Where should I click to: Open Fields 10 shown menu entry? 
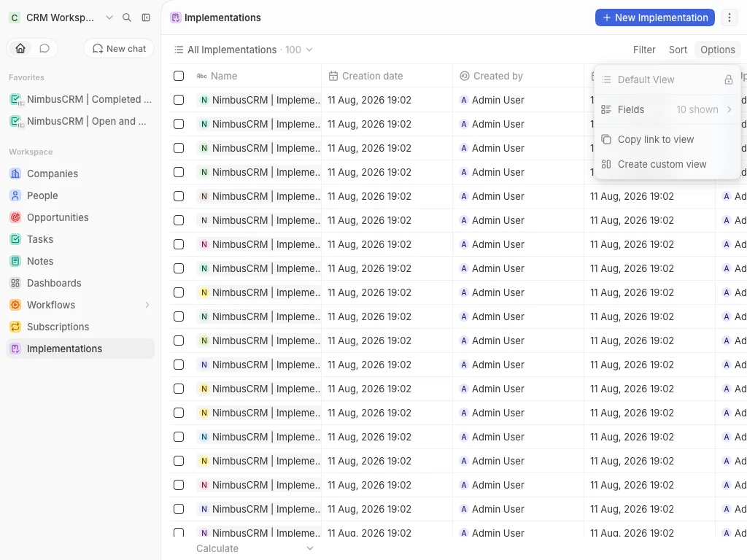(667, 109)
